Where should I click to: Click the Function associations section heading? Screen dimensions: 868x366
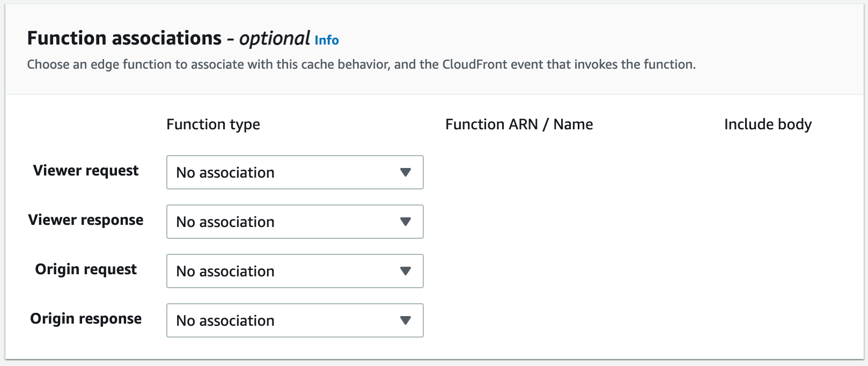(124, 38)
